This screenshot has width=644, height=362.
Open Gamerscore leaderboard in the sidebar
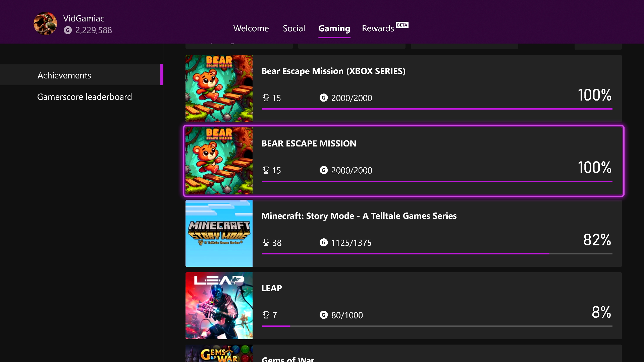85,97
